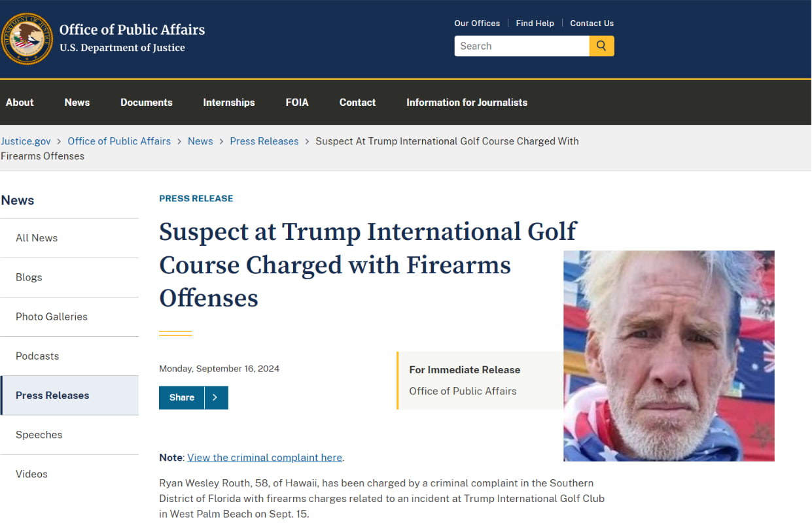Click the Department of Justice seal logo

point(27,39)
